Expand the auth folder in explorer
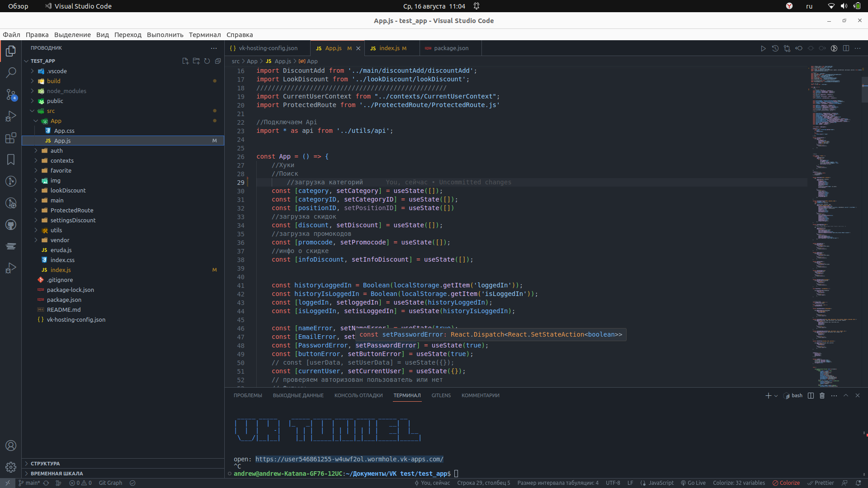The width and height of the screenshot is (868, 488). point(36,150)
